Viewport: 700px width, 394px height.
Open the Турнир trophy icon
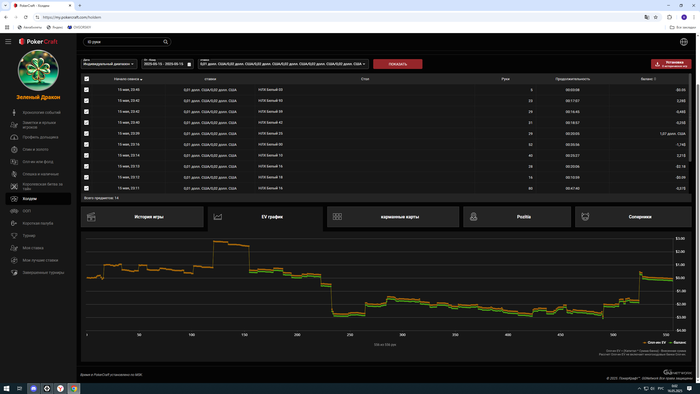point(14,236)
